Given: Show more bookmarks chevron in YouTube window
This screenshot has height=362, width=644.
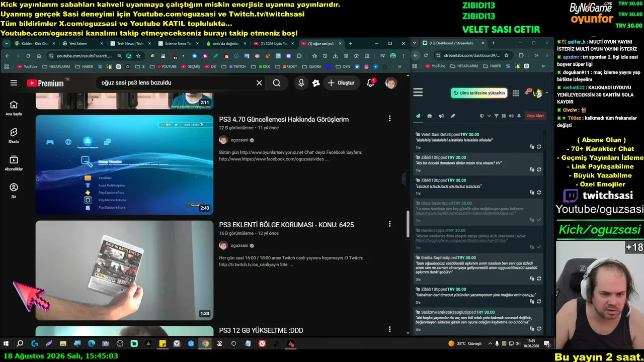Looking at the screenshot, I should click(x=400, y=66).
